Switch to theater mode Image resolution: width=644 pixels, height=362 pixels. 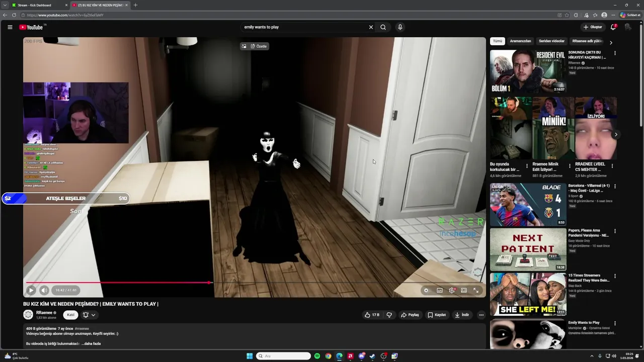tap(464, 290)
